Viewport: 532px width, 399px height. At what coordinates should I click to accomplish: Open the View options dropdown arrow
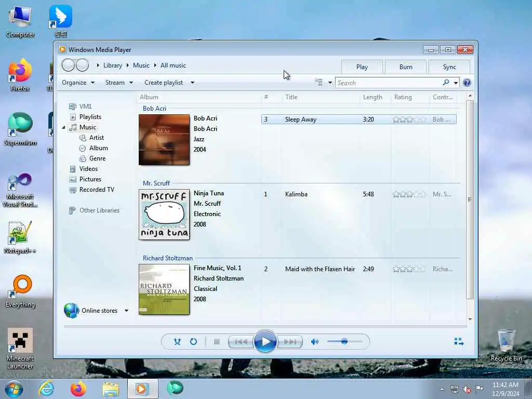pyautogui.click(x=330, y=83)
